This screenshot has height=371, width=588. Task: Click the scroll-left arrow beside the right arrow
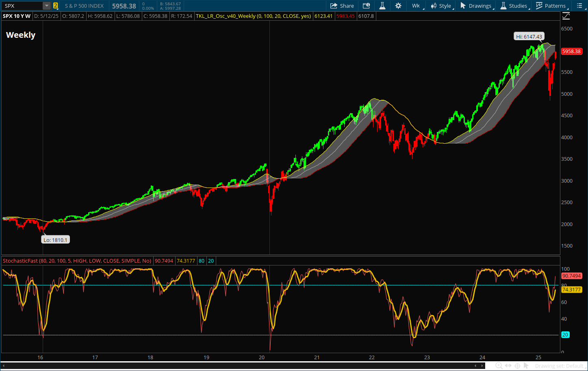[476, 366]
